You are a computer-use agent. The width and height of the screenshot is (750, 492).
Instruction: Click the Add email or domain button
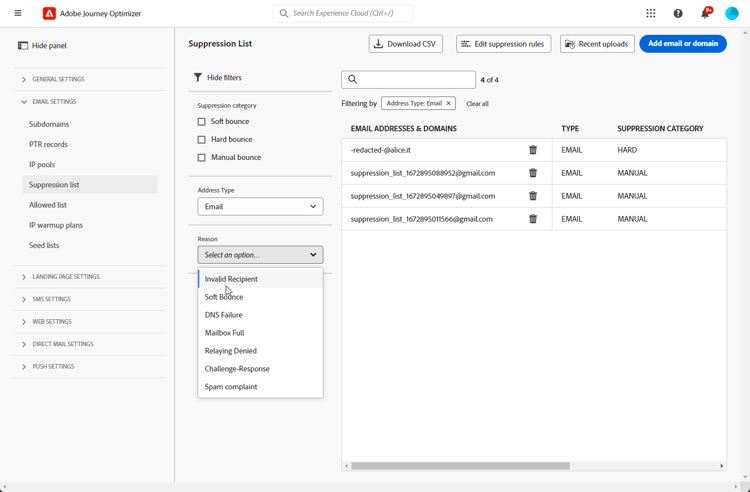(683, 44)
